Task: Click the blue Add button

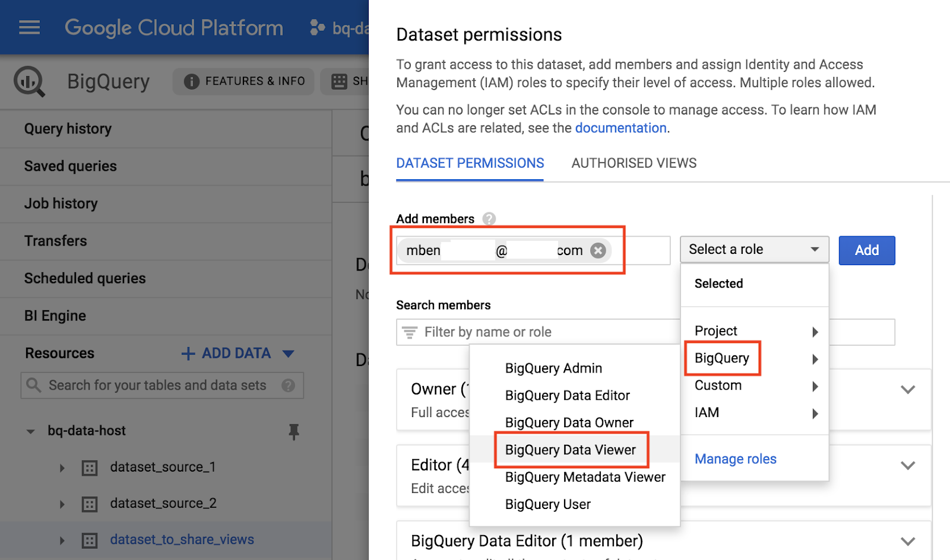Action: (x=866, y=250)
